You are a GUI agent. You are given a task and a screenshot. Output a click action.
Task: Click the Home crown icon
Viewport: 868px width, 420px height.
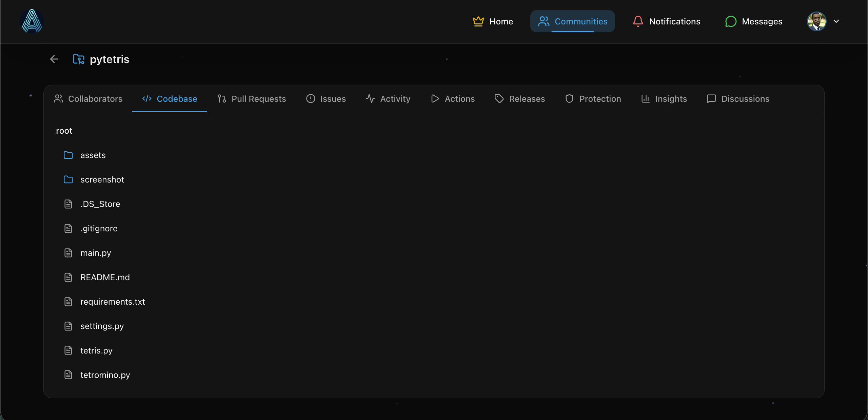(x=478, y=21)
